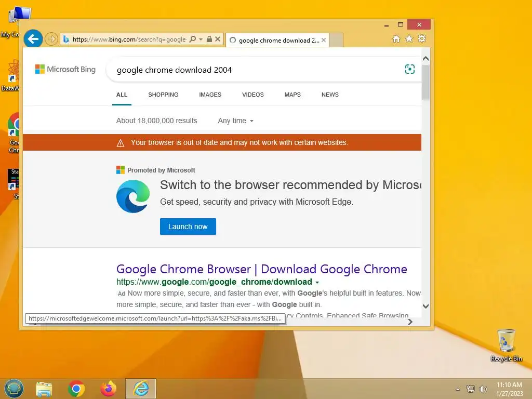Select the Recycle Bin desktop icon

[506, 345]
